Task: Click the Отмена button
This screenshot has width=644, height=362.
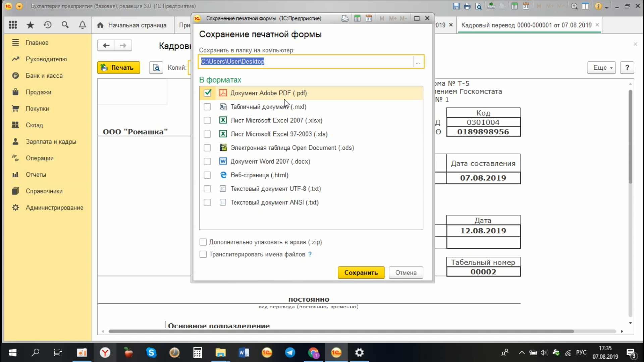Action: (406, 273)
